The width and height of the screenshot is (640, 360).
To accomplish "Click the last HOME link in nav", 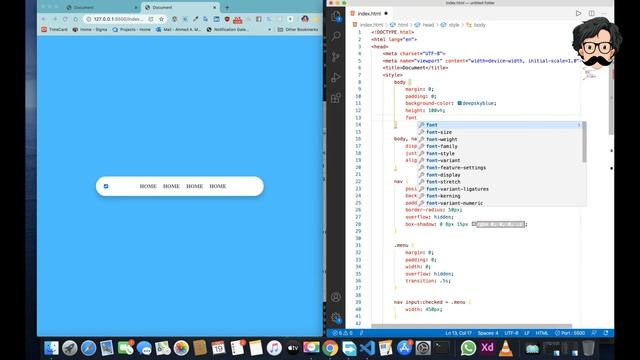I will pyautogui.click(x=218, y=186).
